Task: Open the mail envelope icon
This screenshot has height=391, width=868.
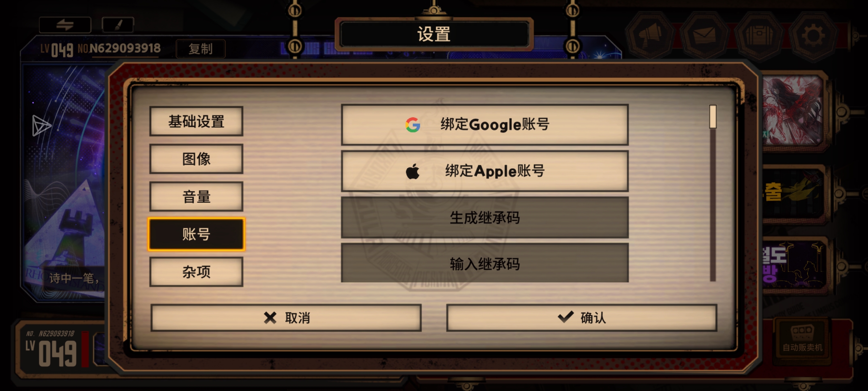Action: [704, 35]
